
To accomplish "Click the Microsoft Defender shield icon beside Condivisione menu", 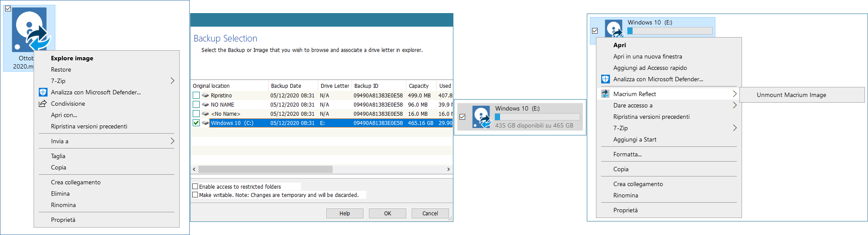I will 43,92.
